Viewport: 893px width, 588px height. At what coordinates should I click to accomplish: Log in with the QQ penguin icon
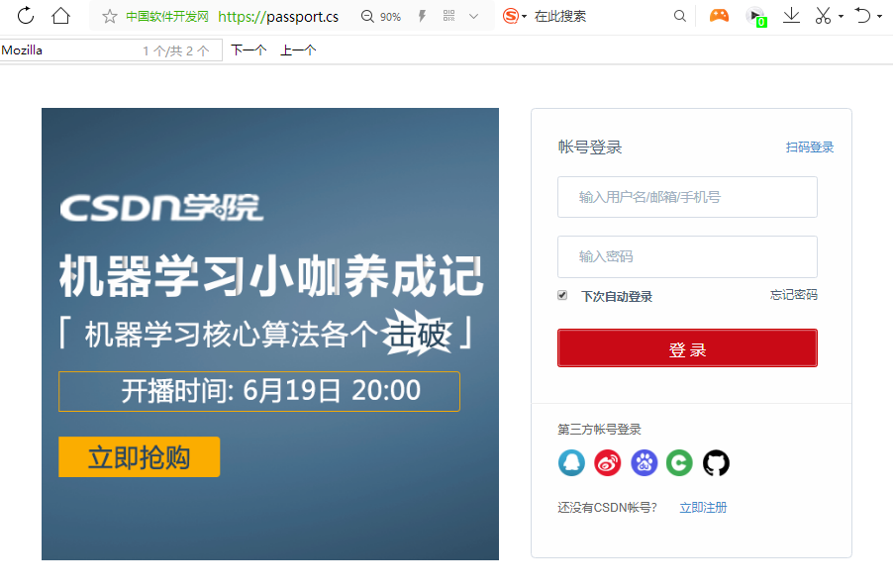tap(572, 462)
